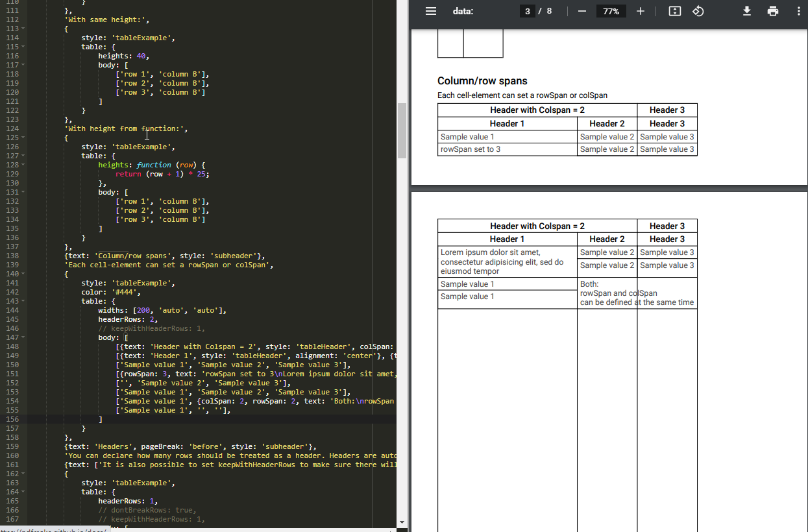This screenshot has height=532, width=808.
Task: Collapse the code fold on line 113
Action: [24, 28]
